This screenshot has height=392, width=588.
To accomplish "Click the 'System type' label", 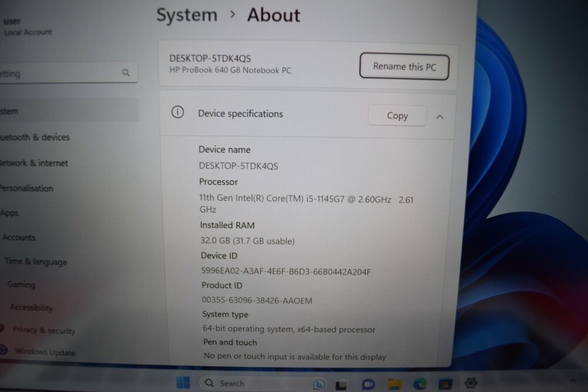I will pyautogui.click(x=225, y=314).
